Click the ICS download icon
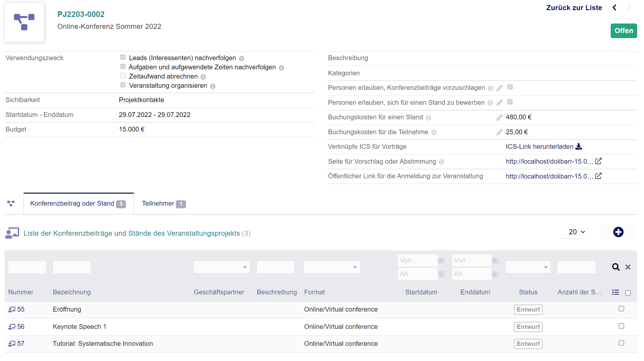 579,146
